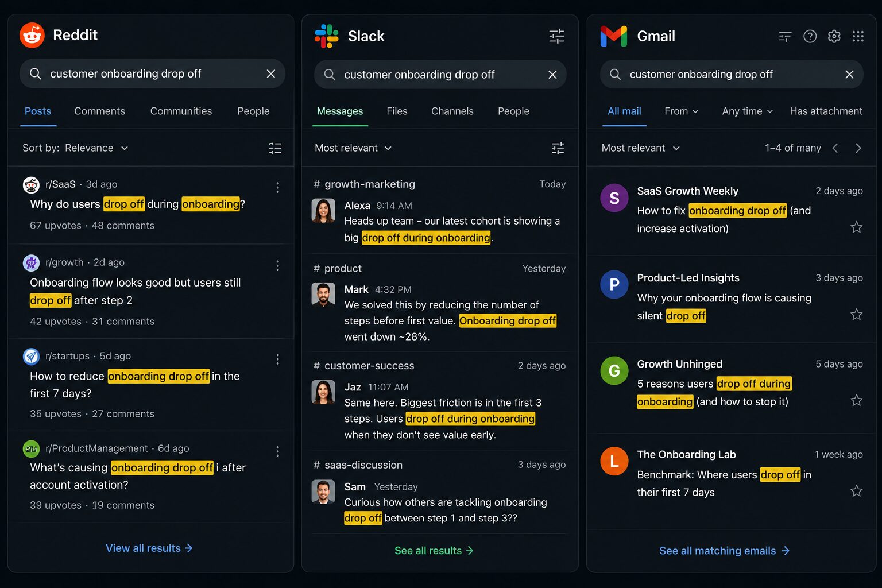Screen dimensions: 882x588
Task: Click the Gmail logo icon
Action: pyautogui.click(x=614, y=36)
